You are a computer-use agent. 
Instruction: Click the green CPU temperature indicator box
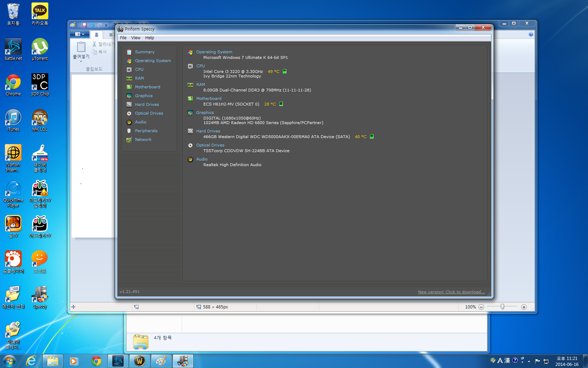285,71
